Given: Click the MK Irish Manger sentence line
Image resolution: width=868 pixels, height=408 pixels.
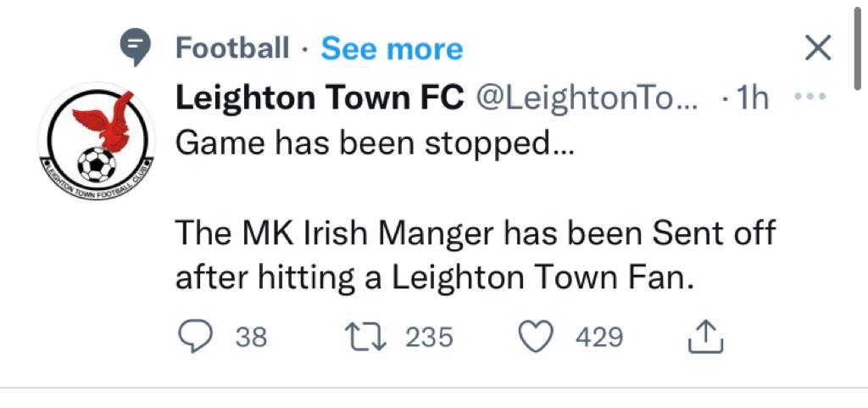Looking at the screenshot, I should coord(475,234).
